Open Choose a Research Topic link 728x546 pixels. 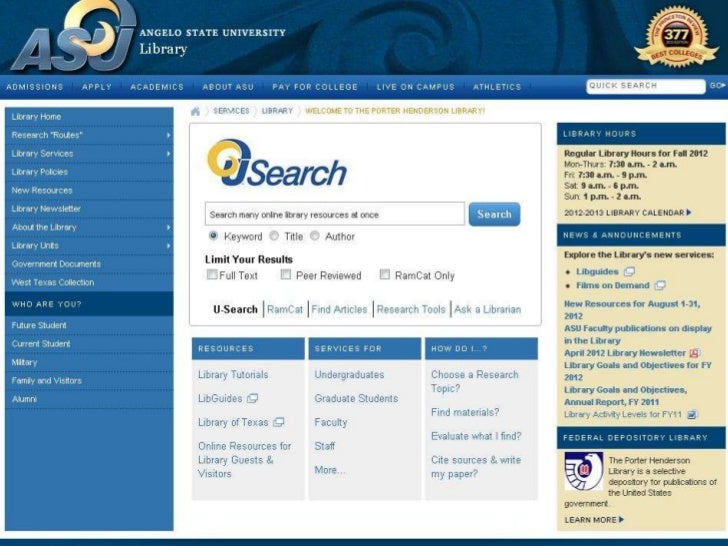click(474, 381)
